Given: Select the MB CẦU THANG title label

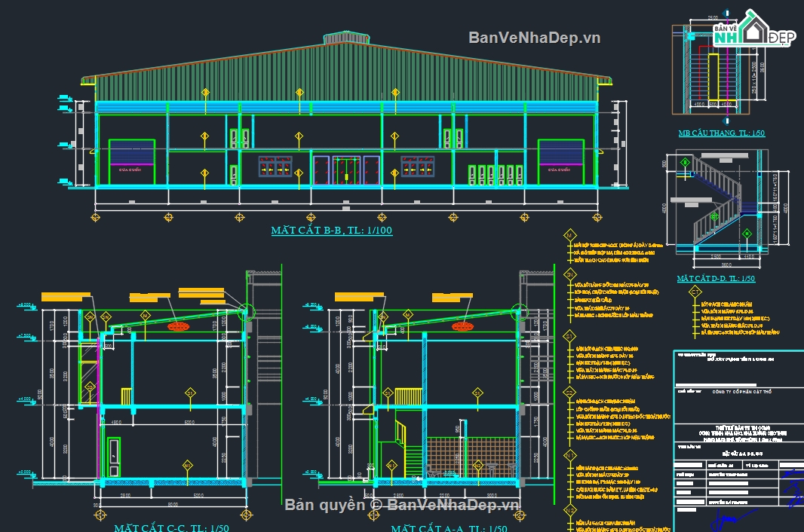Looking at the screenshot, I should coord(721,133).
